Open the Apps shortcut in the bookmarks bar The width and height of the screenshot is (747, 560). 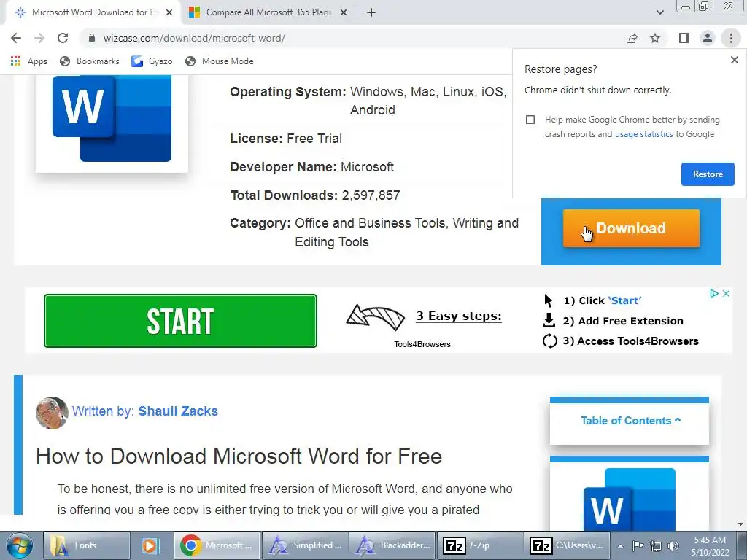(28, 61)
